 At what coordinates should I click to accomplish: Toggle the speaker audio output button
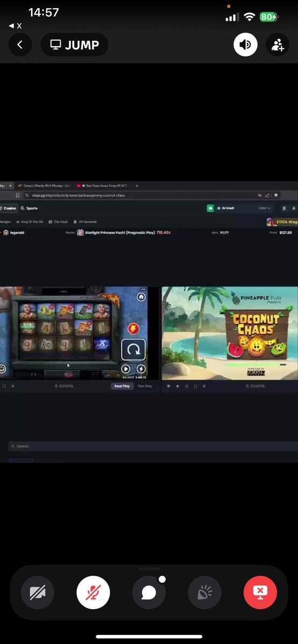(245, 45)
